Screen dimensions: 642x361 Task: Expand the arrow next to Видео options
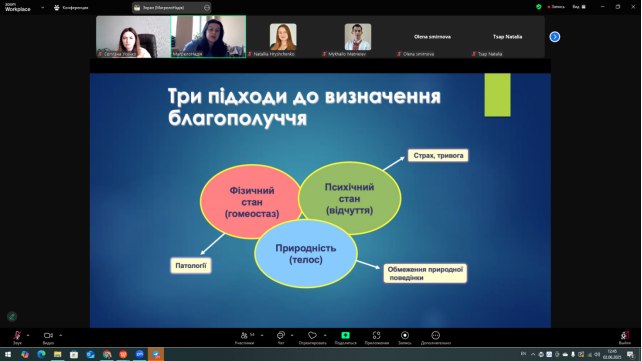point(61,335)
